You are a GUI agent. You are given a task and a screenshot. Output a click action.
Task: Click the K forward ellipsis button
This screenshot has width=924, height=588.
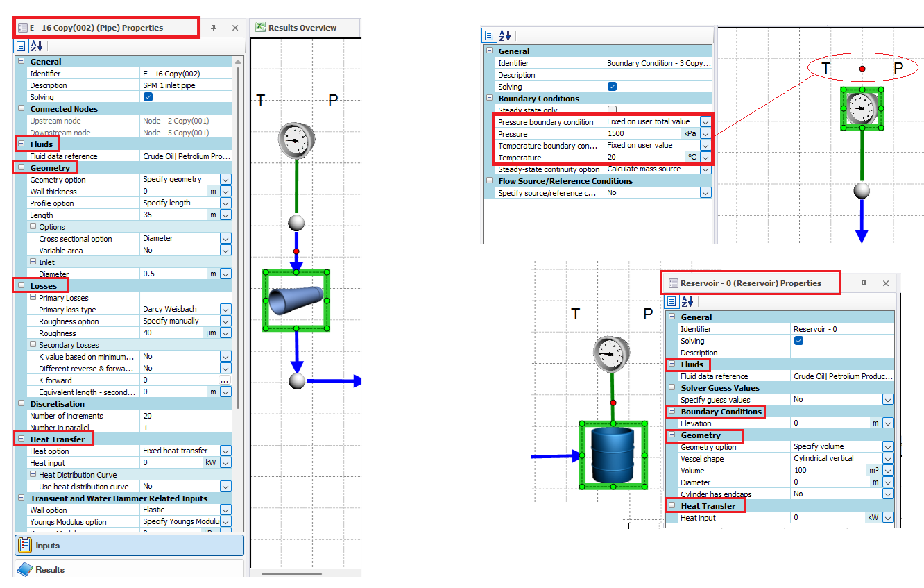226,379
